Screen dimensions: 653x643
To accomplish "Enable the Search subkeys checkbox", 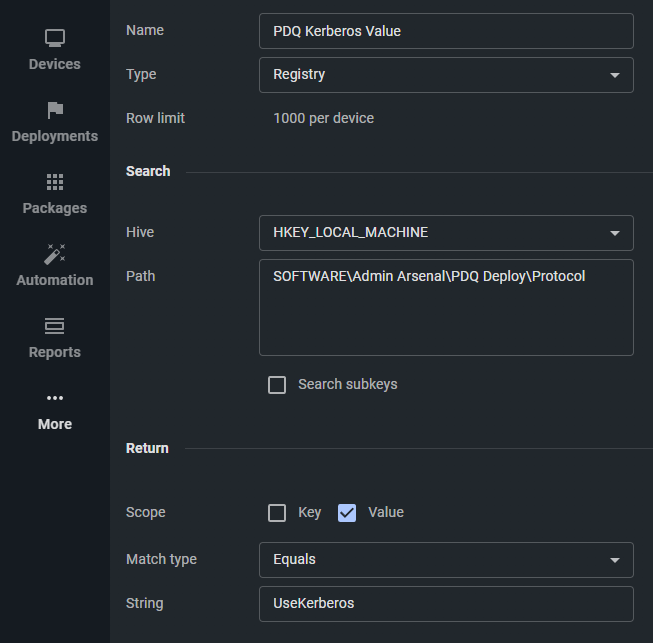I will [277, 385].
